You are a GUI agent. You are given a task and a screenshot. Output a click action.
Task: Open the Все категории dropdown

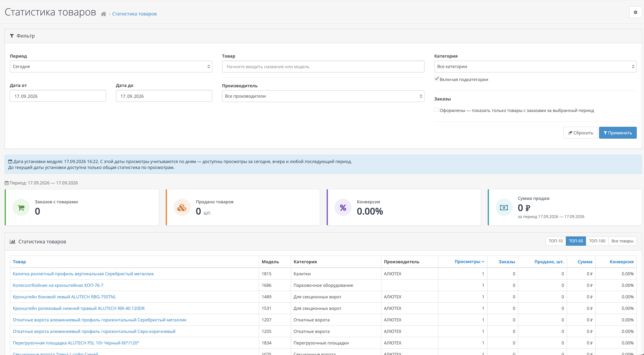(535, 67)
